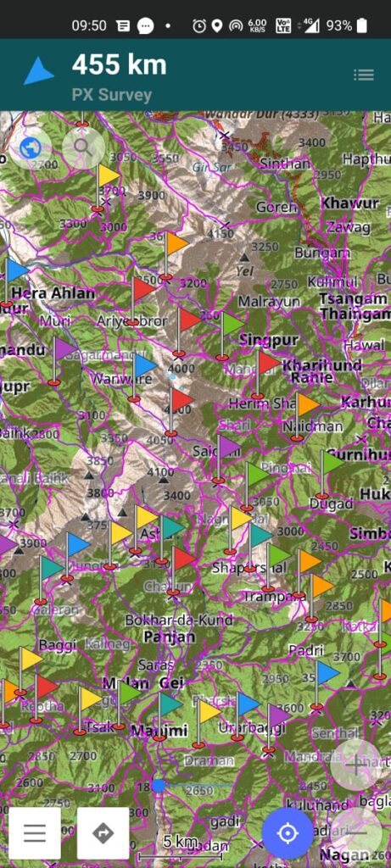Select yellow flag marker above Dramman
This screenshot has height=868, width=391.
207,724
